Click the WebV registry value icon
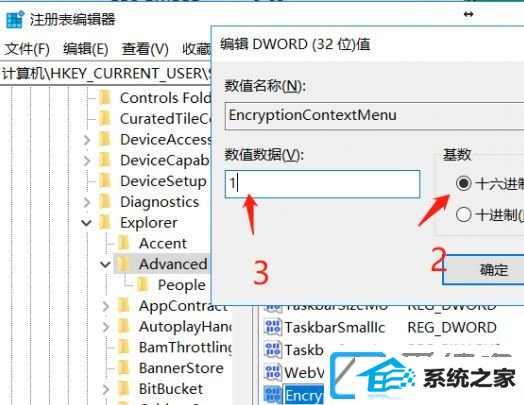 273,372
